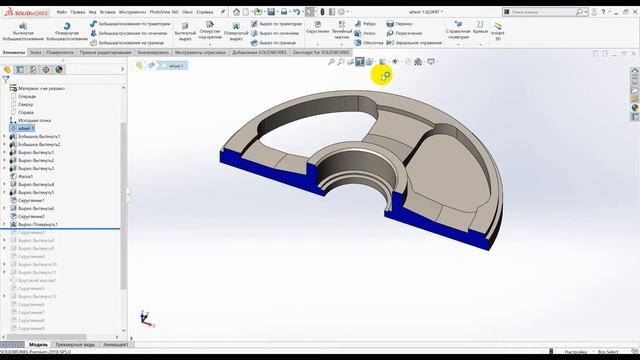640x360 pixels.
Task: Open Линейный массив dropdown arrow
Action: (x=342, y=44)
